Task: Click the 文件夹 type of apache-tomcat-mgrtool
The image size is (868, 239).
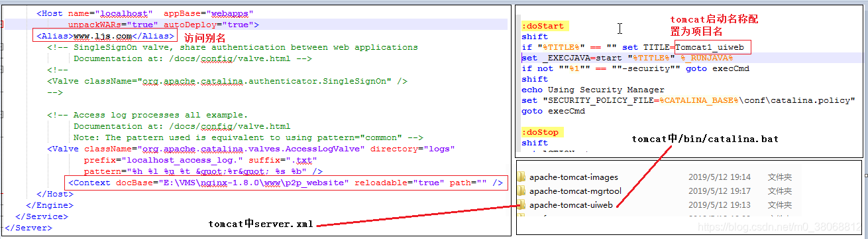Action: pyautogui.click(x=780, y=191)
